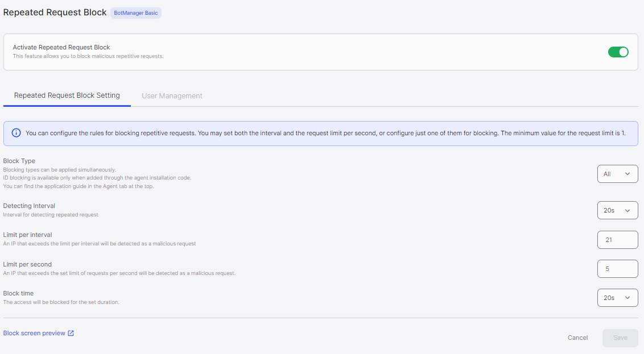
Task: Open the Detecting Interval 20s dropdown
Action: tap(617, 210)
